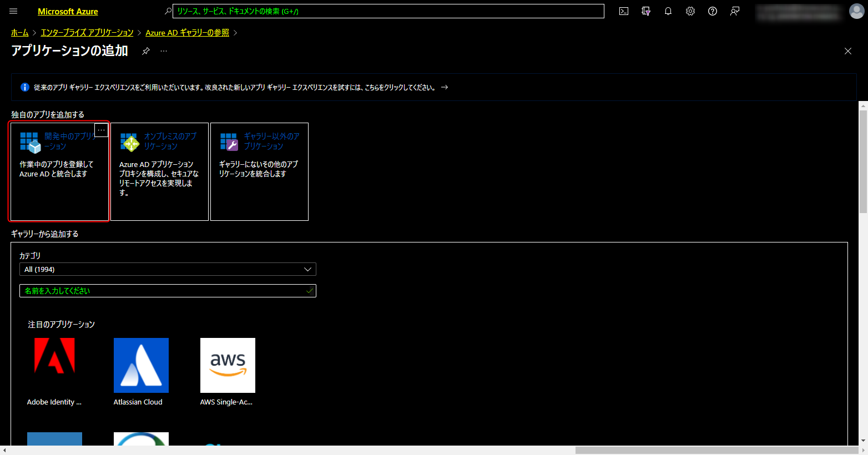Screen dimensions: 868x455
Task: Open ellipsis menu on 開発中のアプリケーション tile
Action: coord(102,130)
